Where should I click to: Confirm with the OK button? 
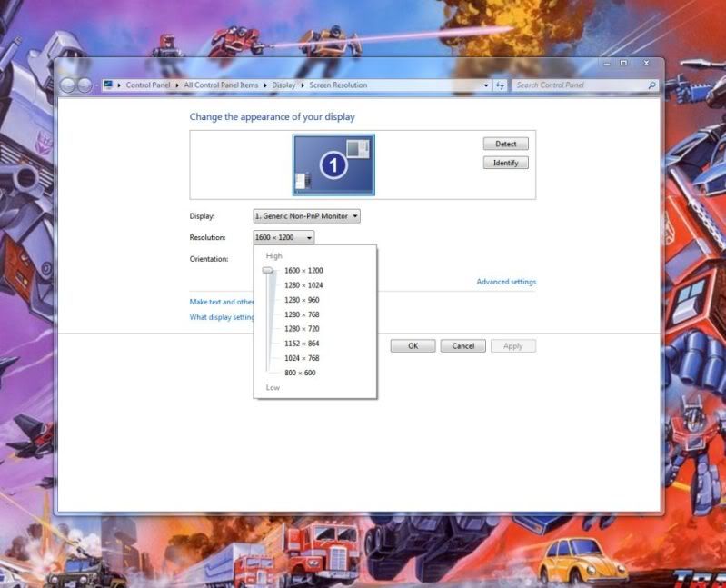(x=413, y=346)
